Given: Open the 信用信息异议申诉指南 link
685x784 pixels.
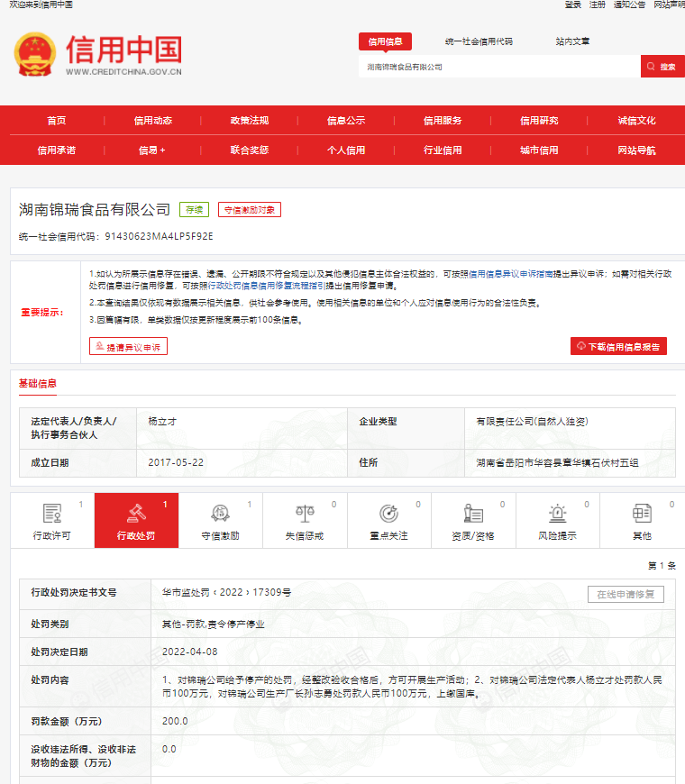Looking at the screenshot, I should click(x=510, y=274).
